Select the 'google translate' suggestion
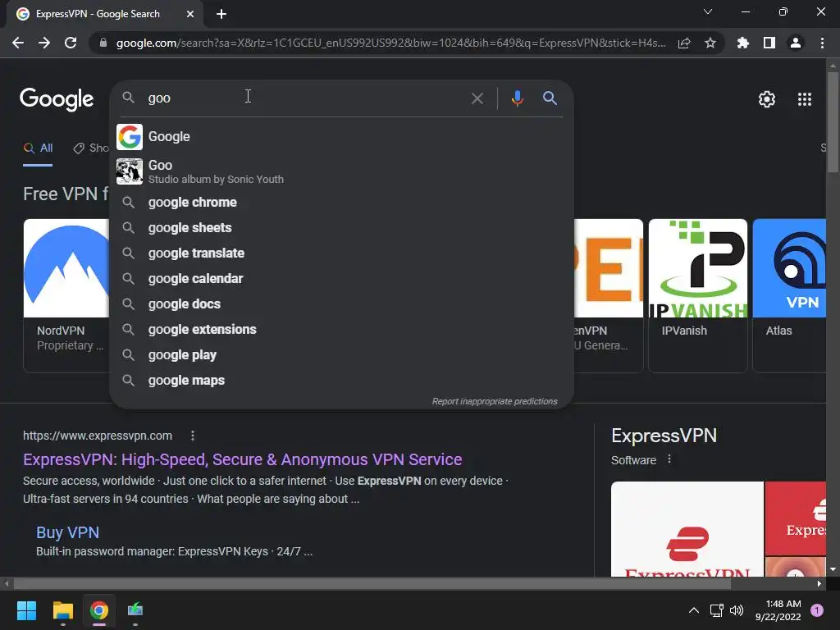Screen dimensions: 840x630 click(341, 253)
